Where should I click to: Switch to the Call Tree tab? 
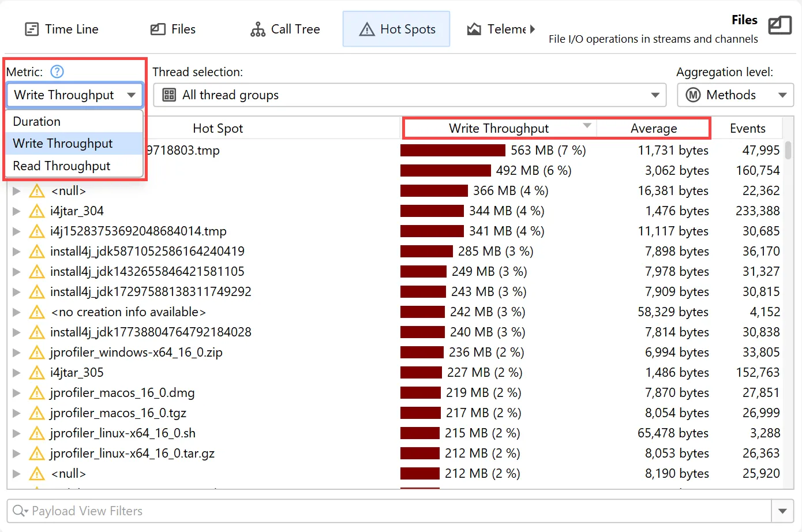[x=285, y=29]
